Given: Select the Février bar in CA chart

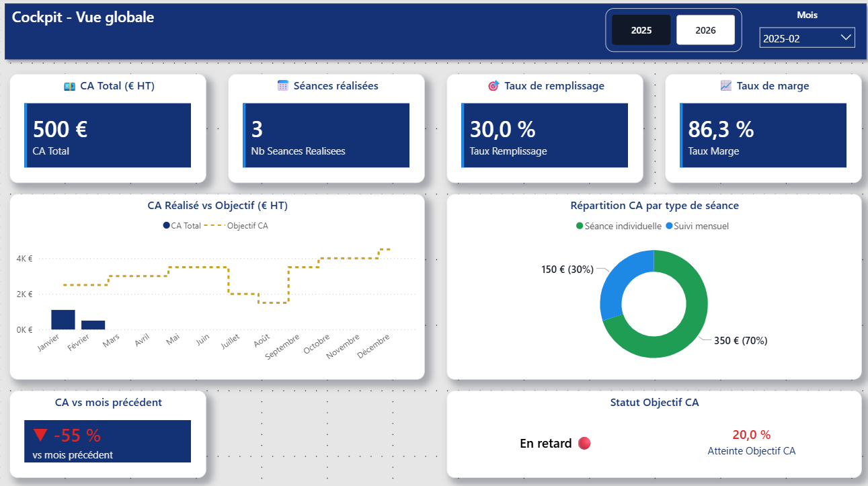Looking at the screenshot, I should [93, 325].
